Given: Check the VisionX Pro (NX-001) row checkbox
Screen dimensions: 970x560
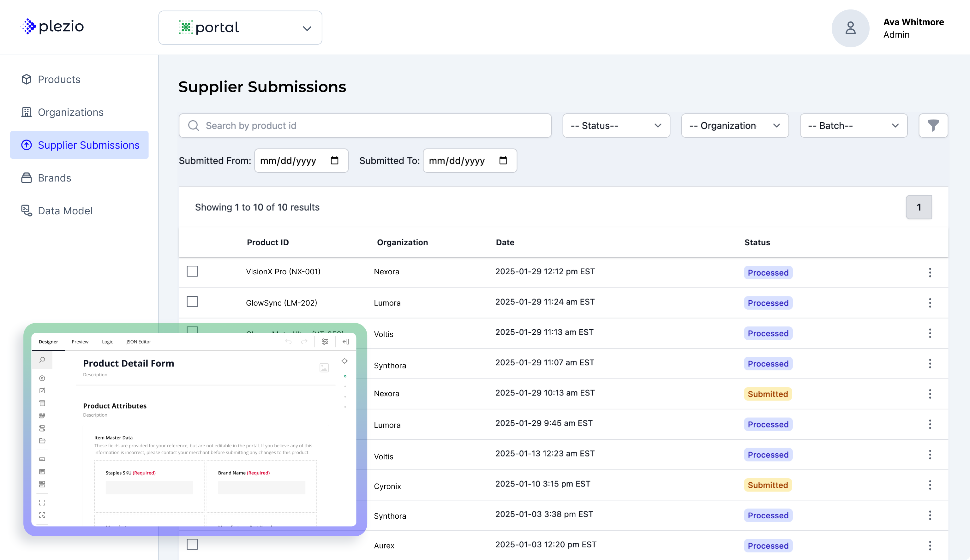Looking at the screenshot, I should (192, 271).
